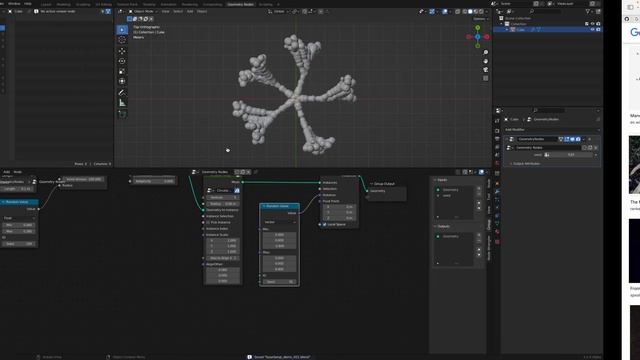This screenshot has width=640, height=360.
Task: Toggle Collection visibility eye in outliner
Action: click(592, 24)
